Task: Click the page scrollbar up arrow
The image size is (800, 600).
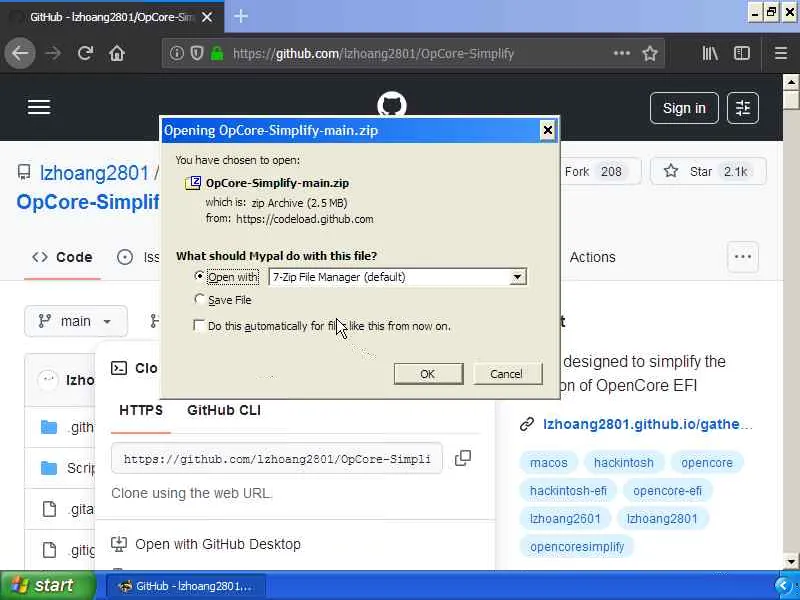Action: [791, 82]
